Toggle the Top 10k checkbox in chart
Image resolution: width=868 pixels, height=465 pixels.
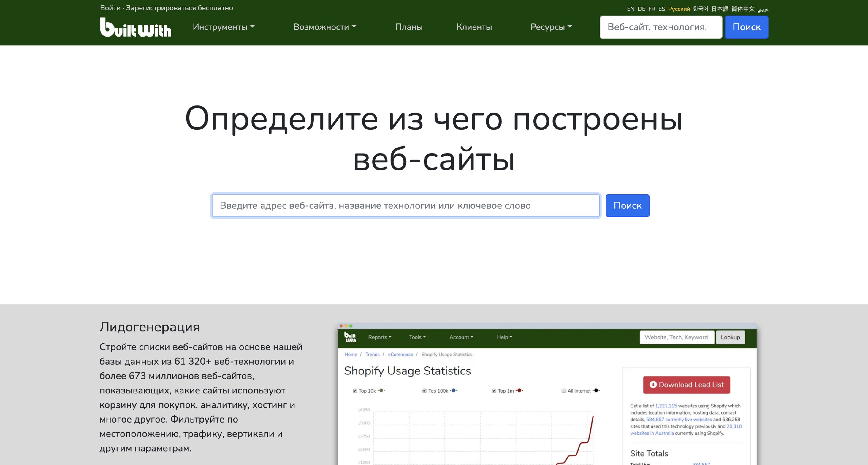[356, 391]
